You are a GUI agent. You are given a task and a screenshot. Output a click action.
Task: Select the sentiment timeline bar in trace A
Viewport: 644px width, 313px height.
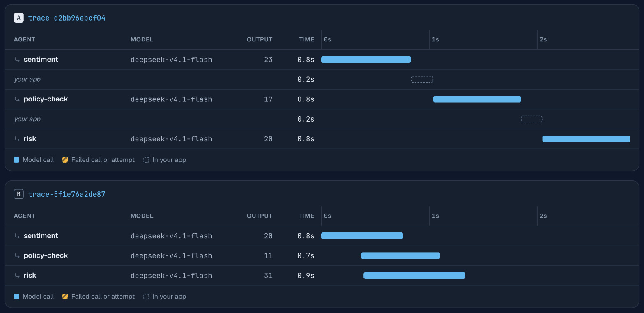[366, 60]
